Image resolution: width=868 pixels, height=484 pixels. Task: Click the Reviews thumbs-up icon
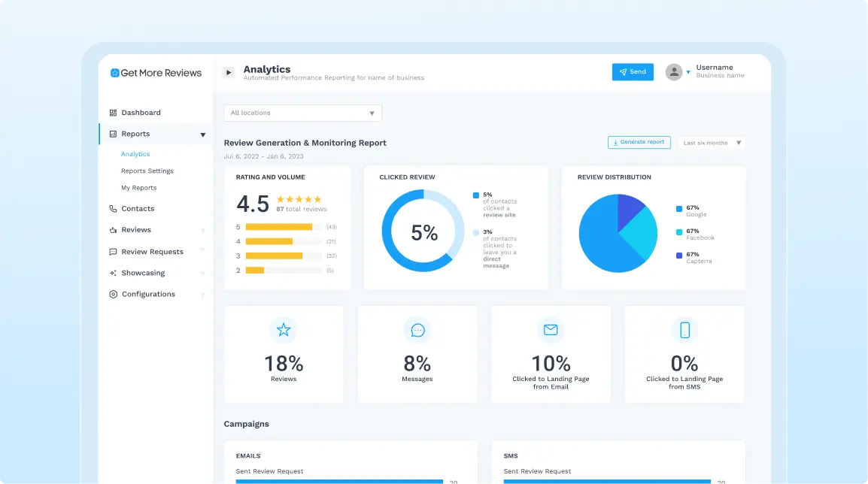tap(113, 229)
